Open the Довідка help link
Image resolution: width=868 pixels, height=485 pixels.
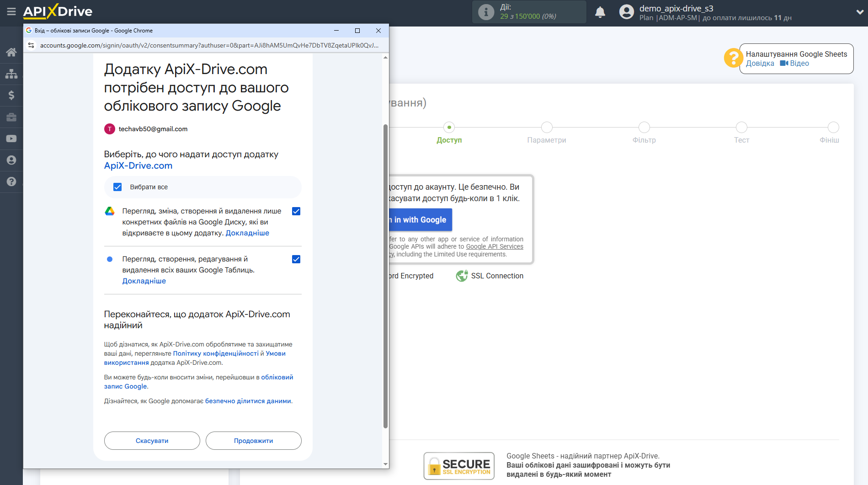pos(760,64)
